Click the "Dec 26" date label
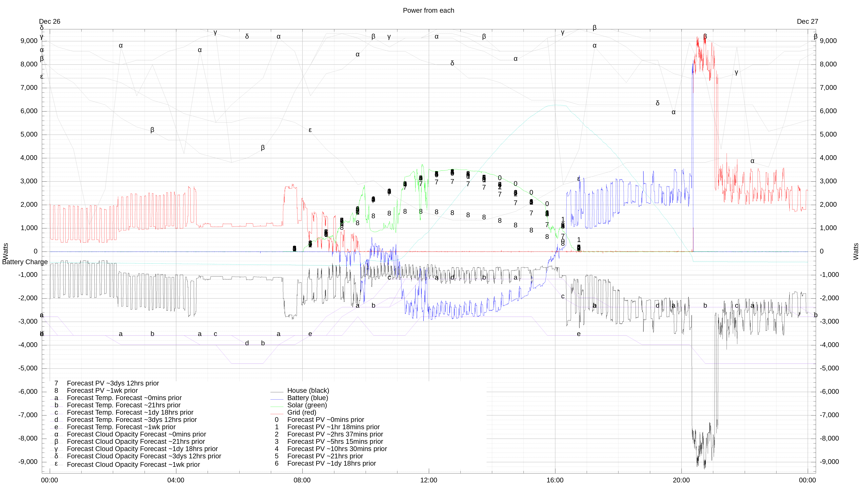 [x=50, y=22]
